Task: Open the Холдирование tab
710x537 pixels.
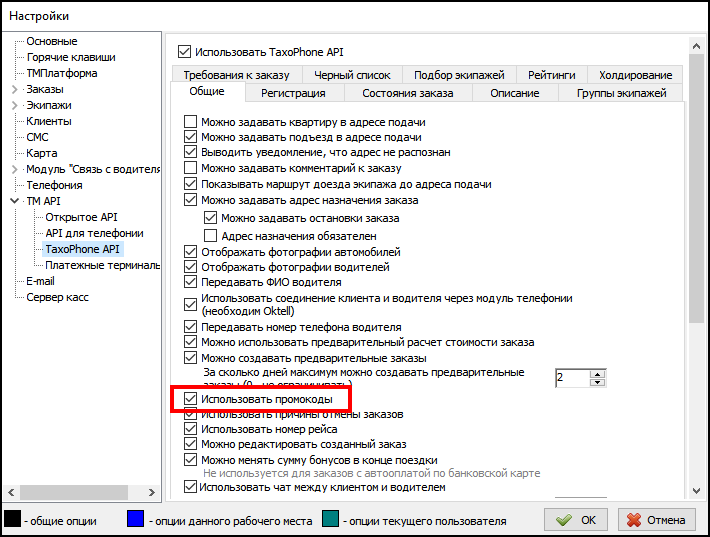Action: click(x=635, y=75)
